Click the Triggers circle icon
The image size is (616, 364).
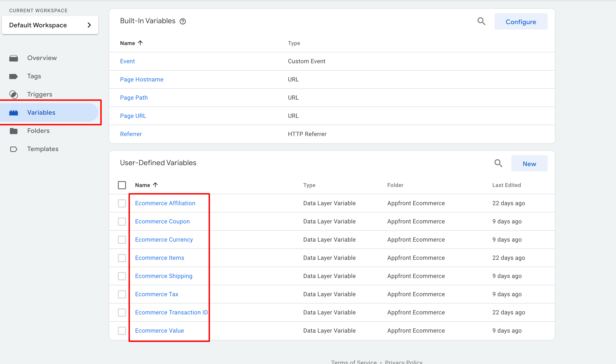tap(13, 94)
